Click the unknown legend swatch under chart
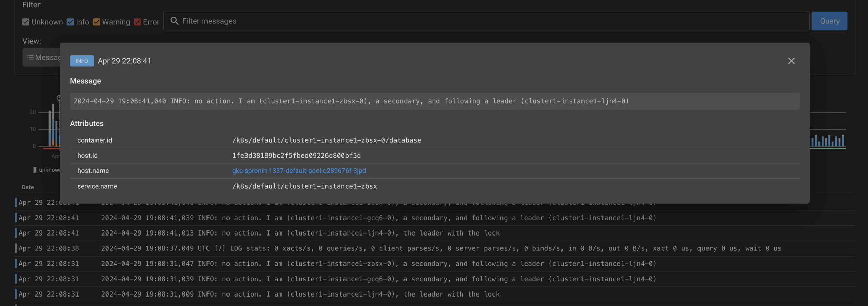The width and height of the screenshot is (868, 306). click(35, 170)
